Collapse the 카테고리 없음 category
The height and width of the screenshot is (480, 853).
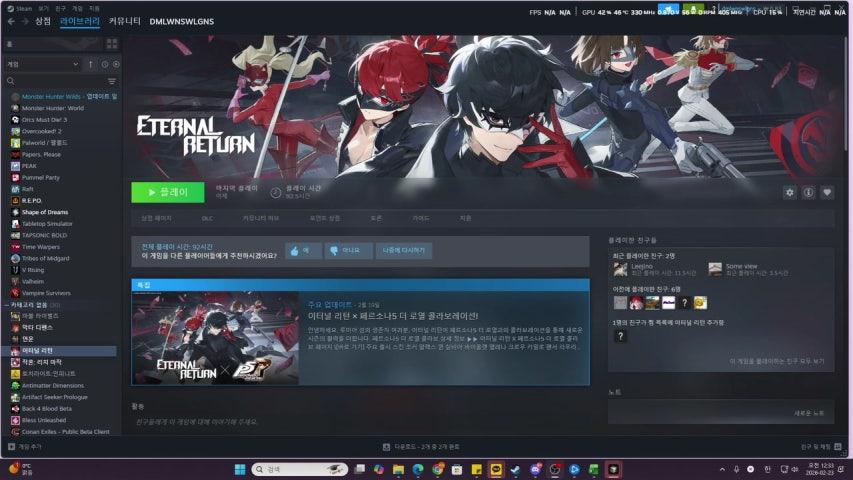(x=7, y=305)
